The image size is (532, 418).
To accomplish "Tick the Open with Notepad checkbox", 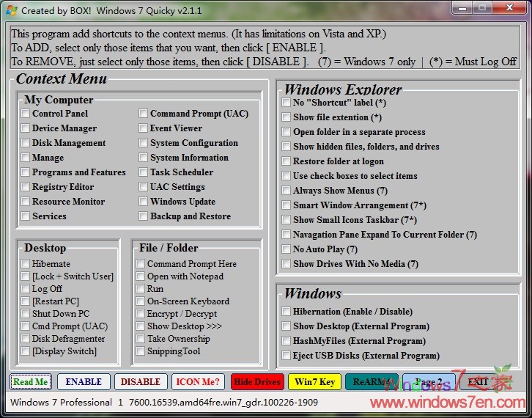I will 141,276.
